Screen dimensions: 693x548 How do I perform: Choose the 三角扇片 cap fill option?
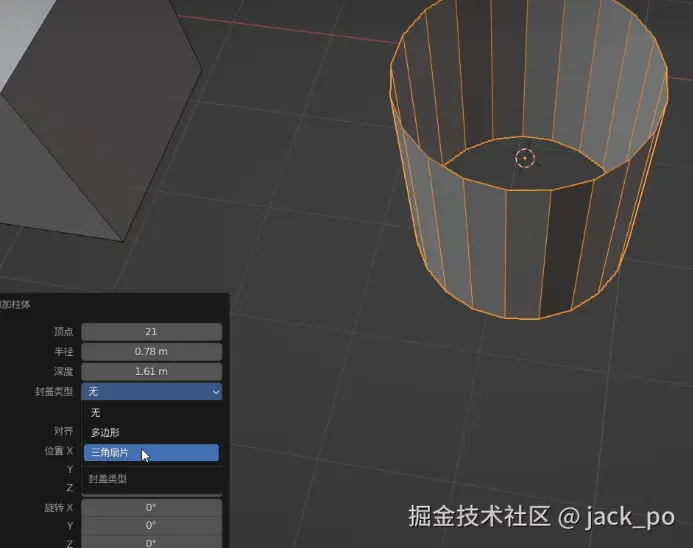(x=151, y=453)
